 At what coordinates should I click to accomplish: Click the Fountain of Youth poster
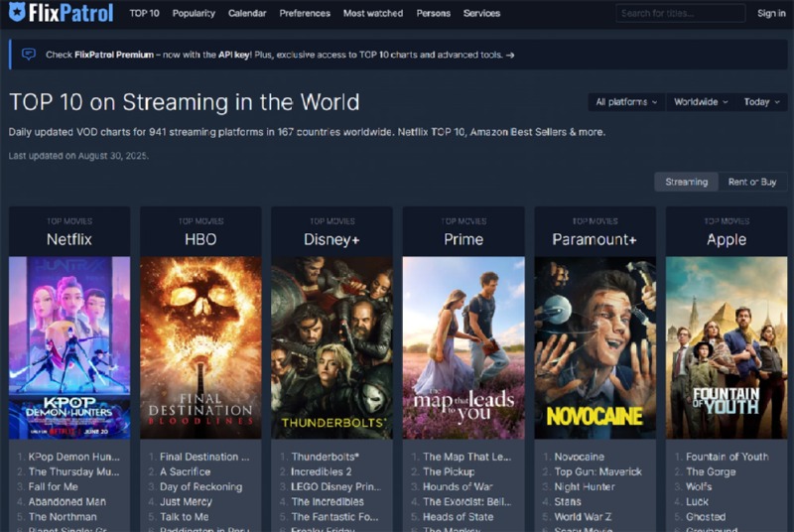(727, 347)
